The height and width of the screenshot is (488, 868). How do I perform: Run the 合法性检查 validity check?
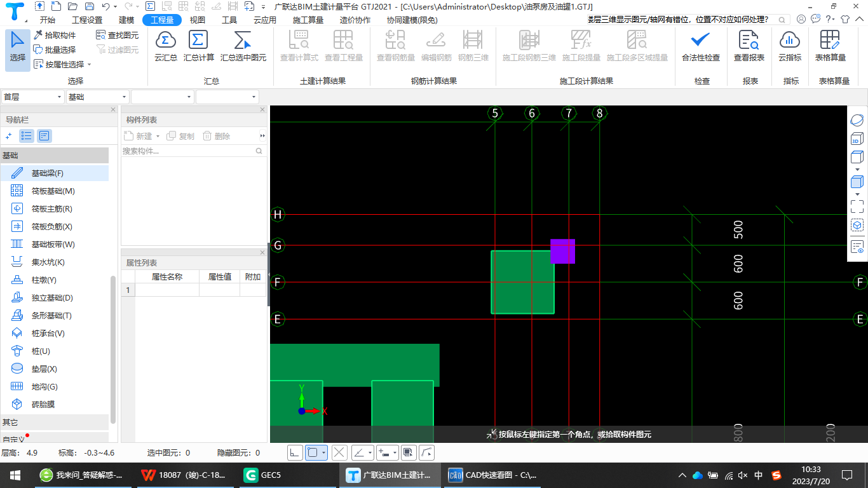(x=701, y=47)
